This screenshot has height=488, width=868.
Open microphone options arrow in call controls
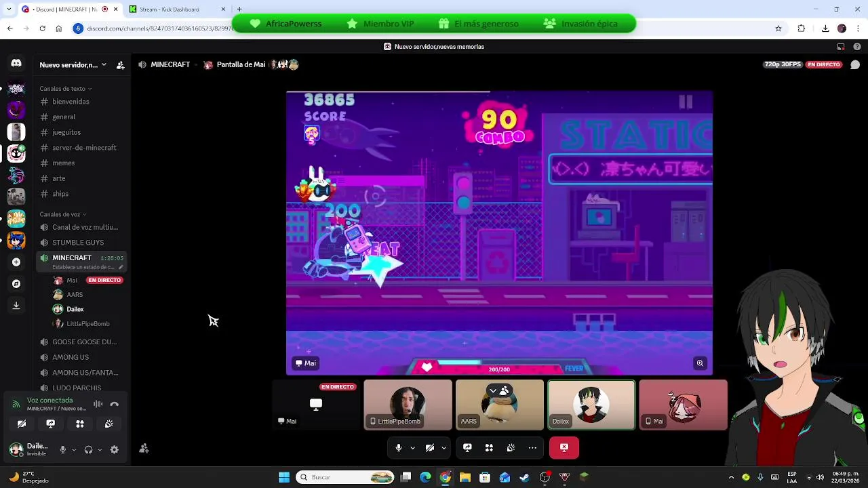(412, 447)
